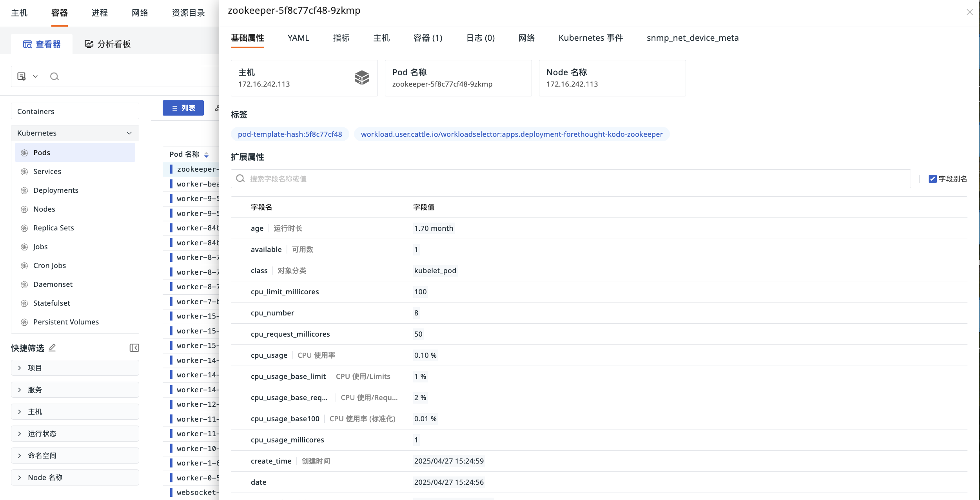
Task: Collapse the quick filter side panel icon
Action: [134, 348]
